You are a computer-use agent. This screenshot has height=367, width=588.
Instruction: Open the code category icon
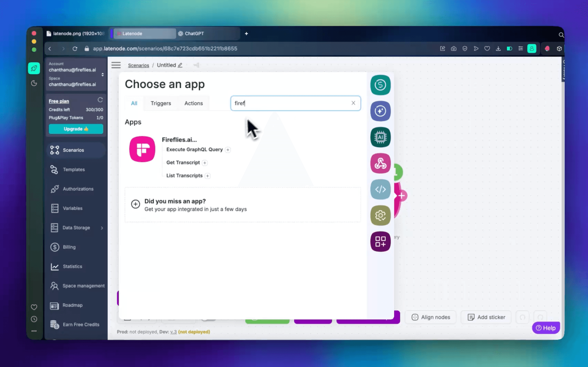pyautogui.click(x=380, y=189)
